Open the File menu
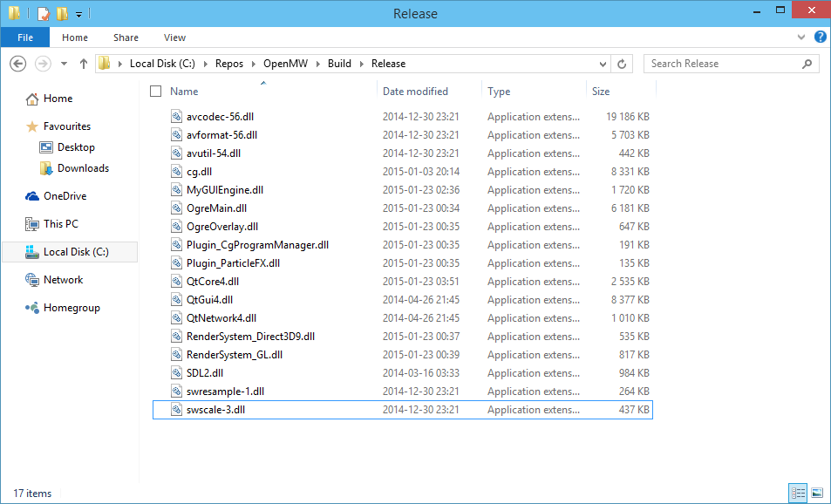The image size is (831, 504). tap(24, 37)
